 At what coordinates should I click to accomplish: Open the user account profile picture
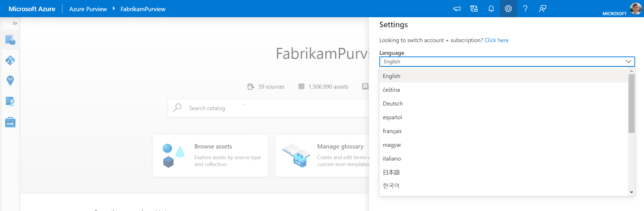636,8
